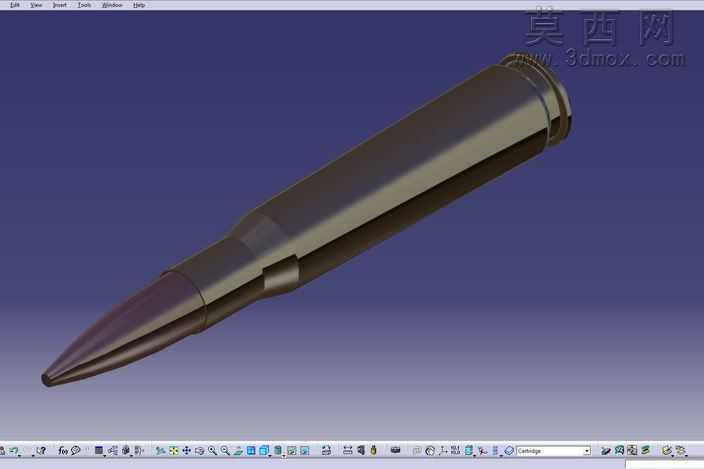
Task: Click the red arrow points icon
Action: (483, 450)
